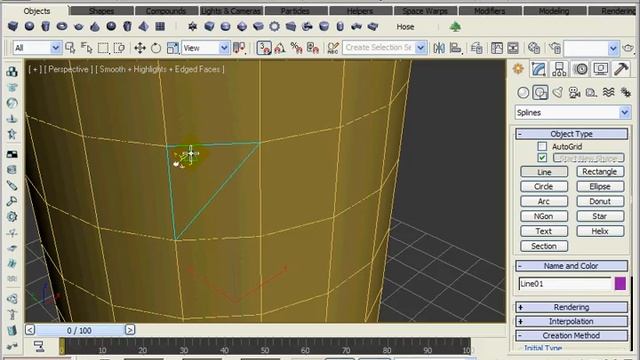Viewport: 640px width, 360px height.
Task: Open the Layer Manager icon
Action: [x=476, y=48]
